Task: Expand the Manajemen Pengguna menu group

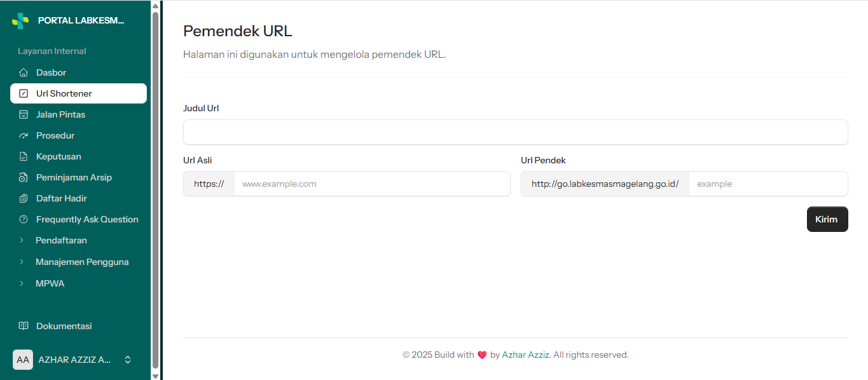Action: [x=78, y=262]
